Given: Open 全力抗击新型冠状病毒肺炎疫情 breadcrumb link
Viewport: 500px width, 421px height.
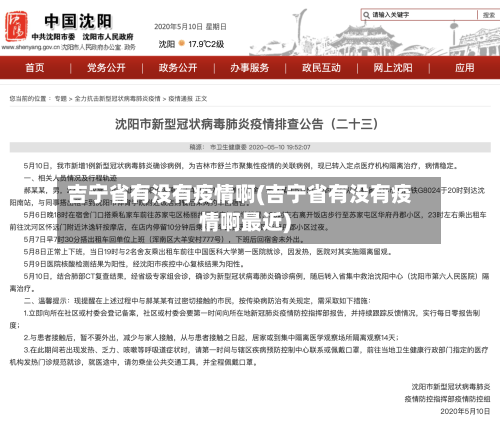Looking at the screenshot, I should tap(117, 99).
